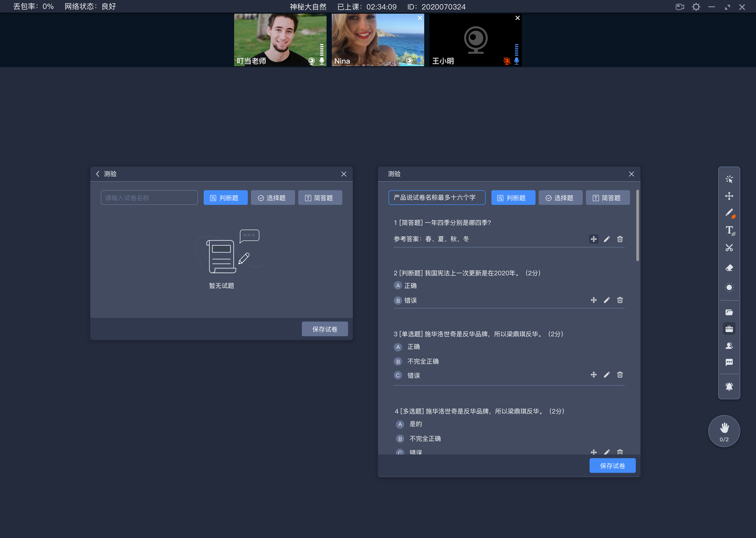
Task: Click add question icon for question 2
Action: pyautogui.click(x=593, y=300)
